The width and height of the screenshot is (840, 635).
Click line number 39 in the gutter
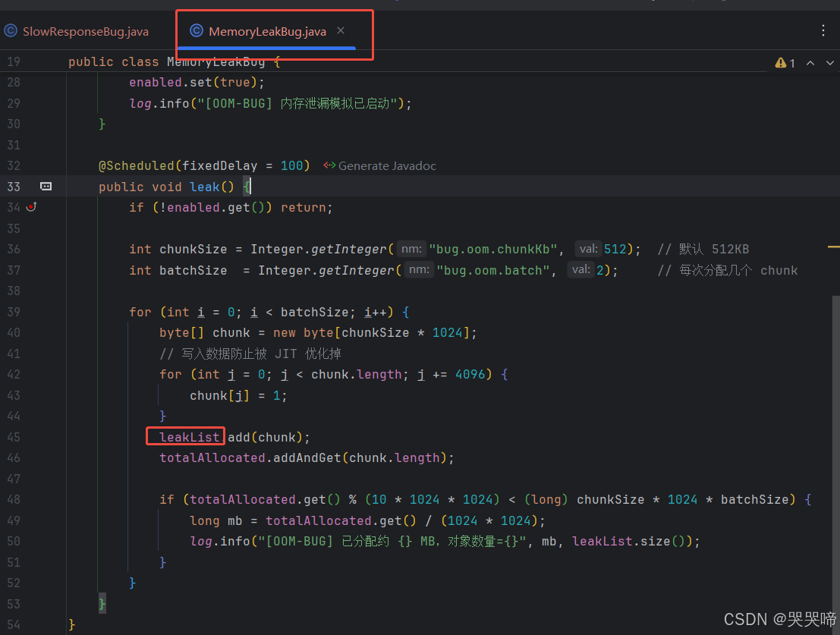(14, 312)
